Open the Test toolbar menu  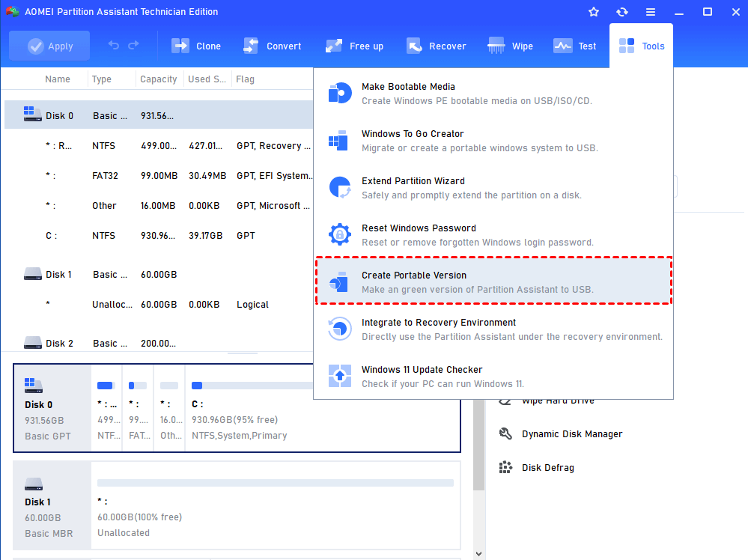(x=575, y=46)
